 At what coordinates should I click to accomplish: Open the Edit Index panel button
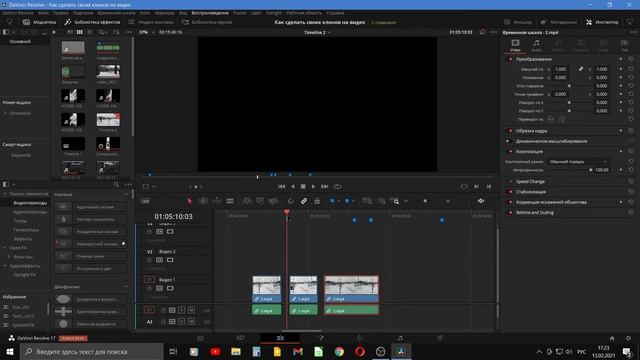(151, 22)
